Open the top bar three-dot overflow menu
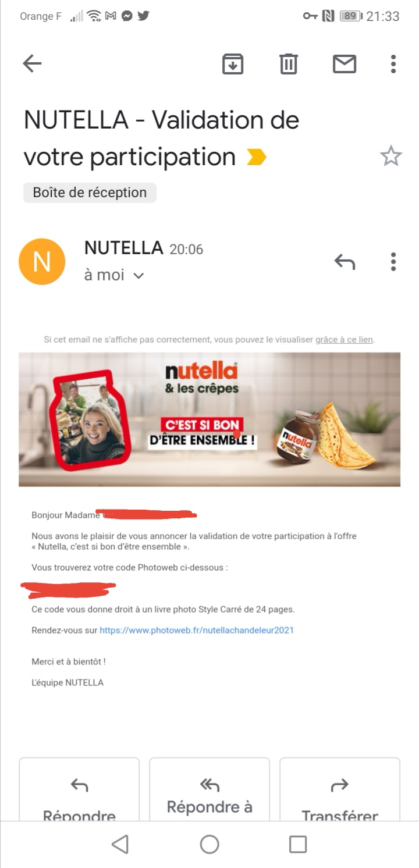This screenshot has width=419, height=868. [x=393, y=63]
